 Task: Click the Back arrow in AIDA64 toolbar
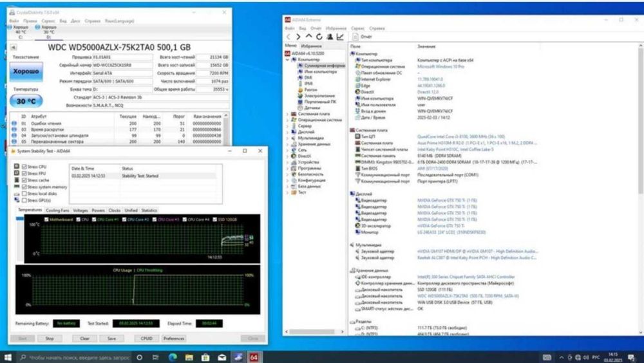[288, 37]
